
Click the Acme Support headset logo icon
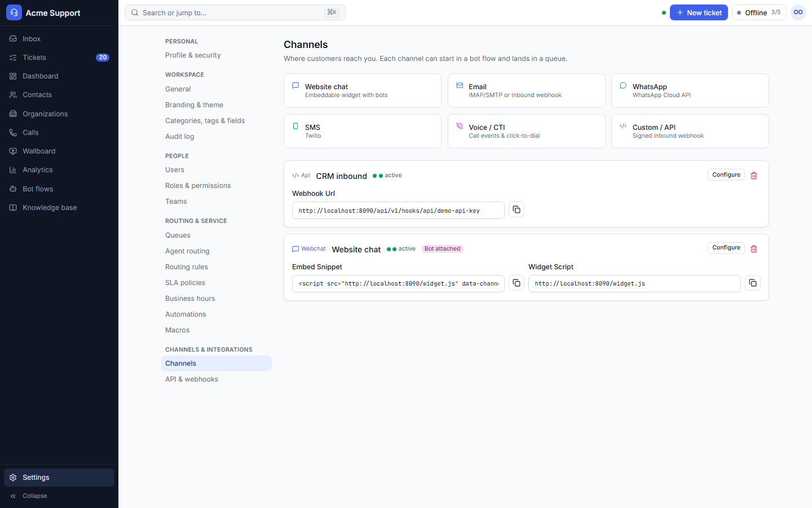point(14,12)
